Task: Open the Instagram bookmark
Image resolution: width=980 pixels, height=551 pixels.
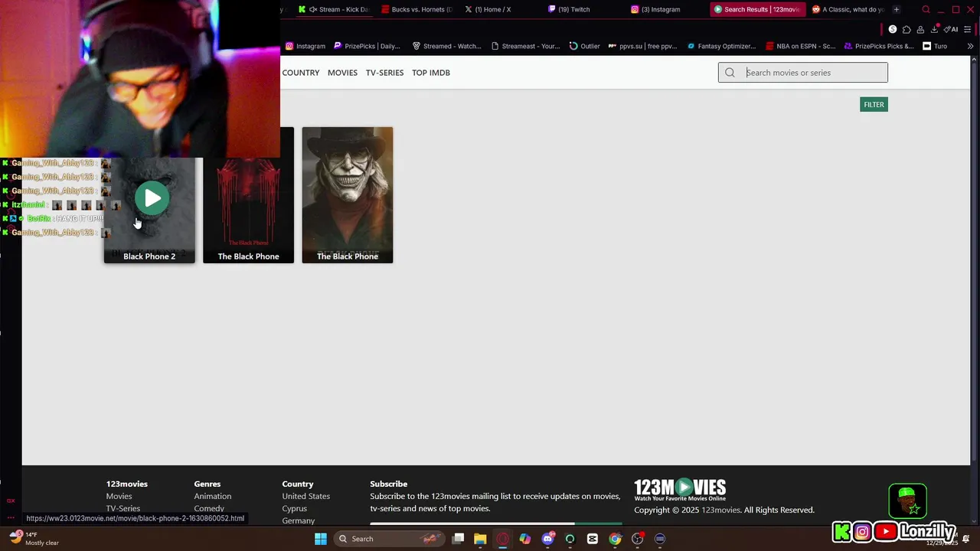Action: click(x=305, y=46)
